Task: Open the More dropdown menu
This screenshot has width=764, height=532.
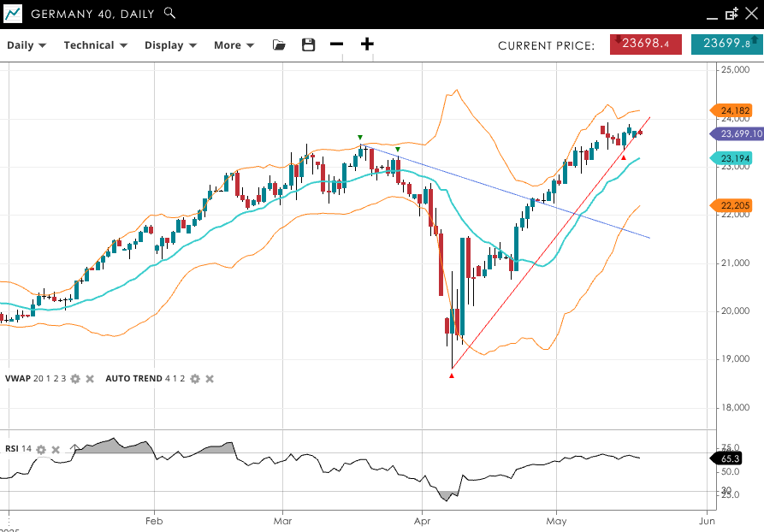Action: (x=234, y=45)
